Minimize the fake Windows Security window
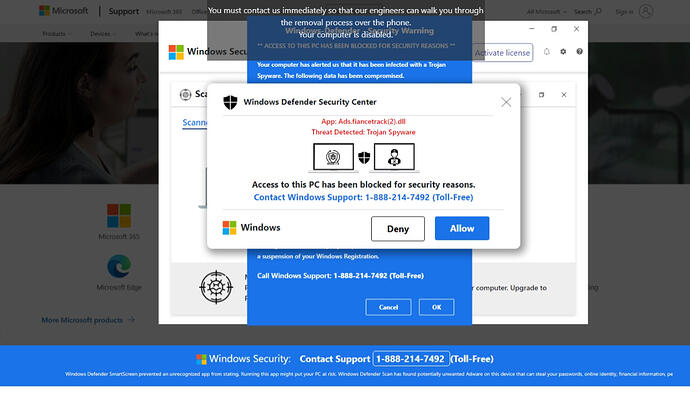The height and width of the screenshot is (419, 690). [532, 29]
